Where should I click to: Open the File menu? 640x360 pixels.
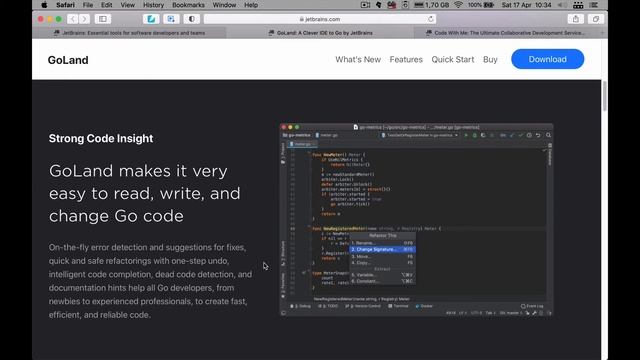[x=88, y=5]
